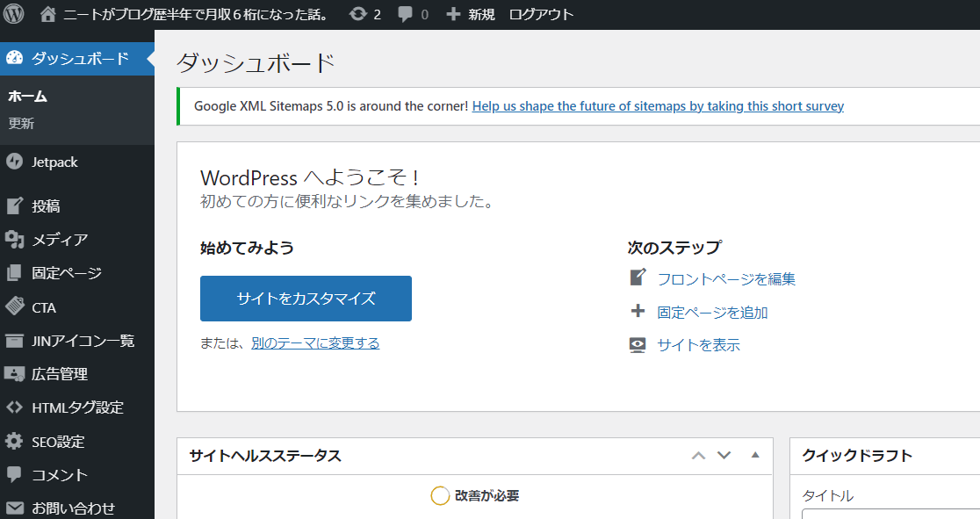Screen dimensions: 980x519
Task: Click the 広告管理 icon
Action: (x=14, y=374)
